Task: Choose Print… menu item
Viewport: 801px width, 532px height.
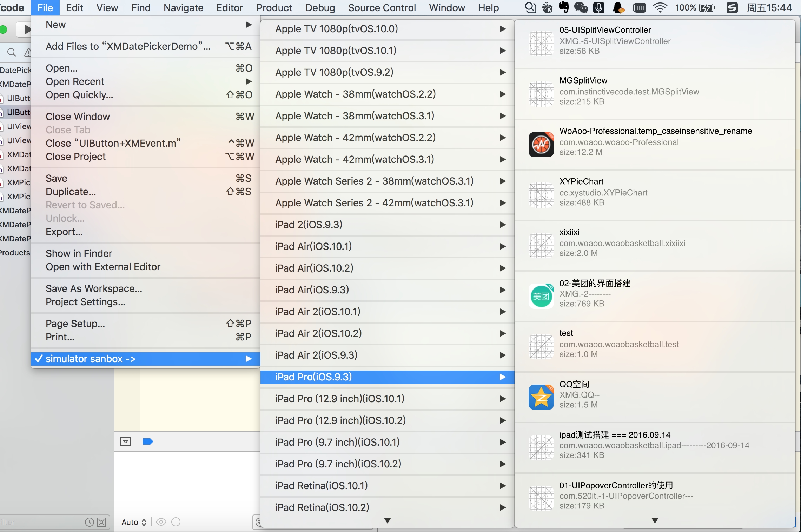Action: (x=145, y=337)
